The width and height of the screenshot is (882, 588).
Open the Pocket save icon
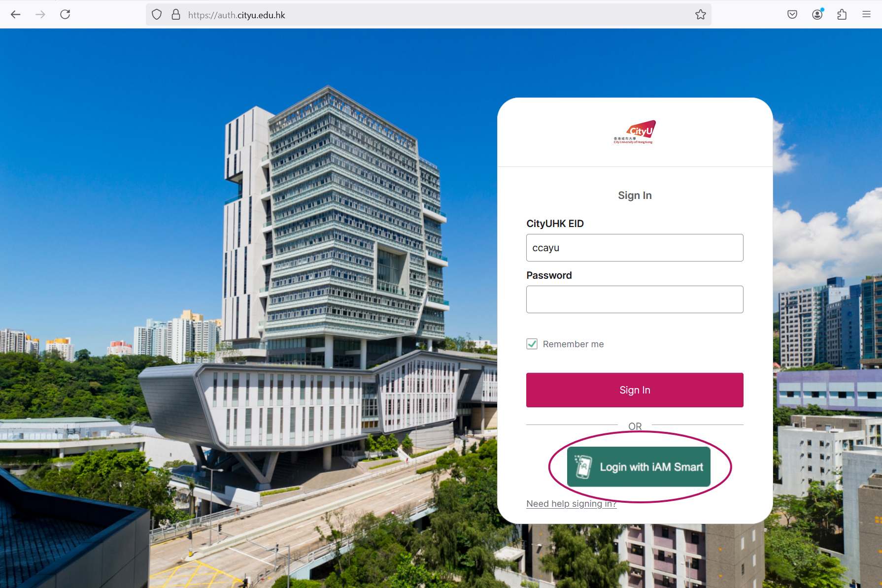(792, 15)
